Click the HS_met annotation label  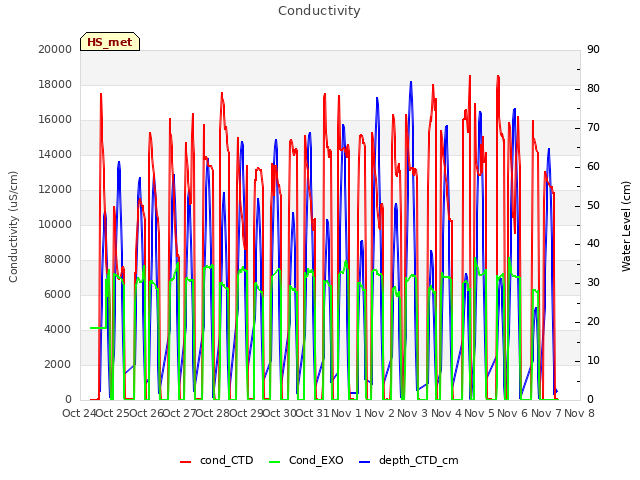[x=110, y=42]
